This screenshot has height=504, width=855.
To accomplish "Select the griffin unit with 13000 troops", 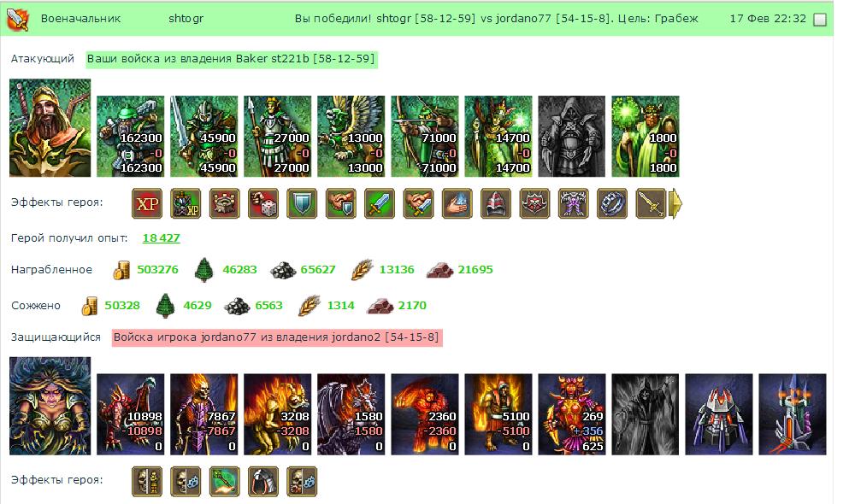I will pyautogui.click(x=351, y=136).
